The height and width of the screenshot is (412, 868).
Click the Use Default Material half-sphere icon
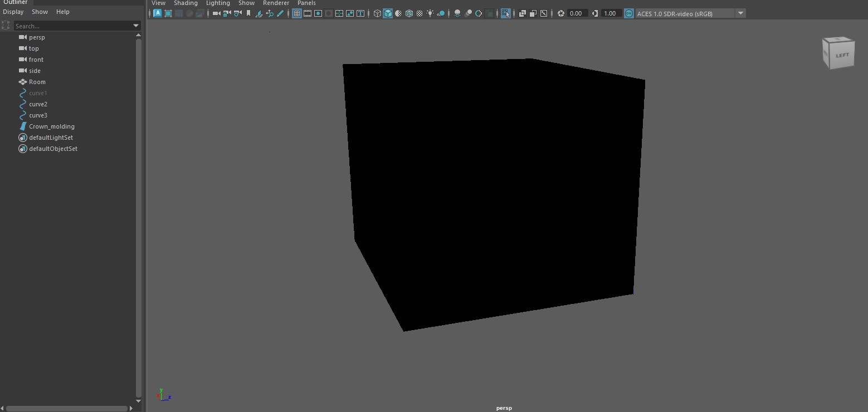pyautogui.click(x=398, y=13)
